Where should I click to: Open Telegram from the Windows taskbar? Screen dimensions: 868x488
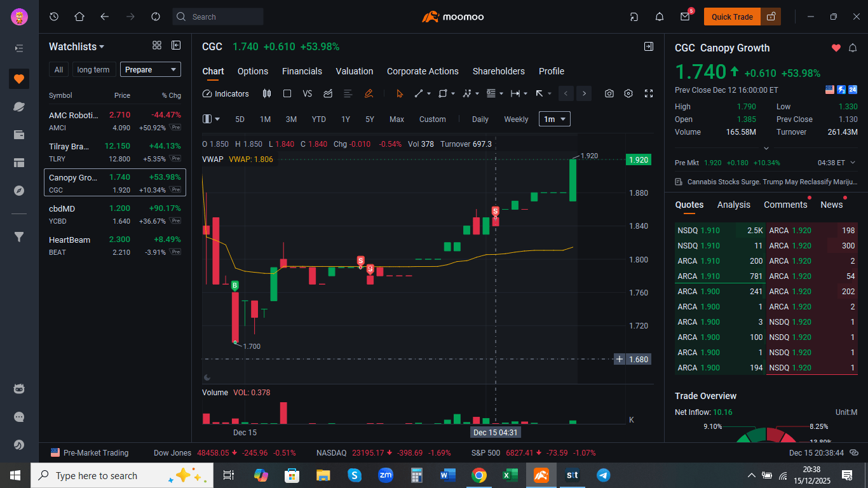[x=604, y=475]
